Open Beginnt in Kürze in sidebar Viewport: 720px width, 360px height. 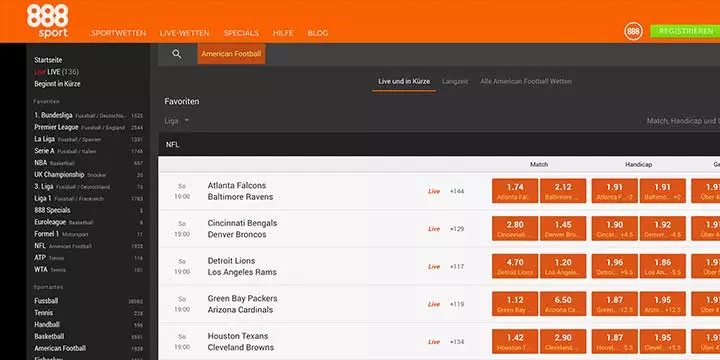point(57,84)
